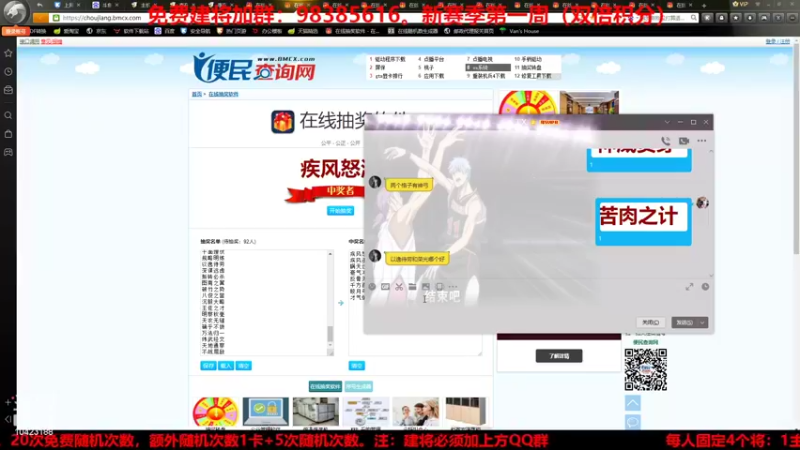Click the page vertical scrollbar on right

tap(796, 148)
